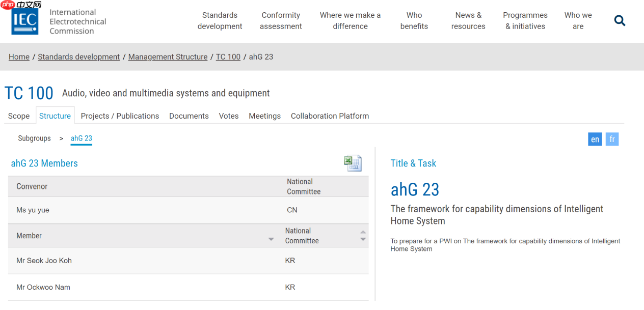Open Conformity assessment menu

281,21
